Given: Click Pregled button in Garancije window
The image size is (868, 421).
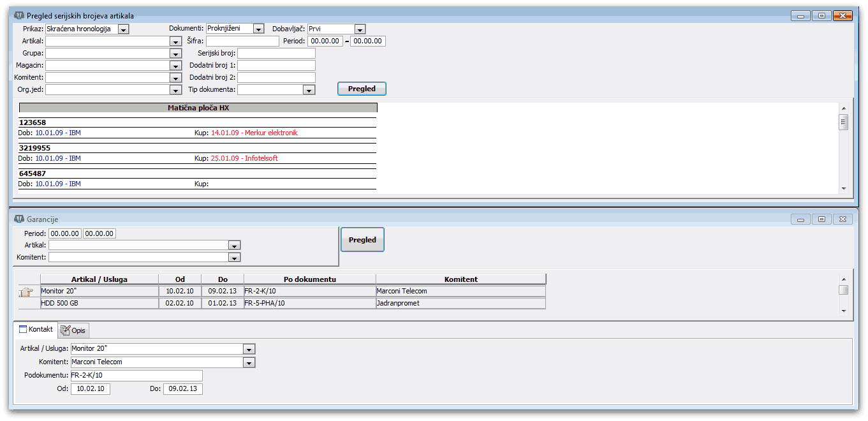Looking at the screenshot, I should tap(362, 240).
